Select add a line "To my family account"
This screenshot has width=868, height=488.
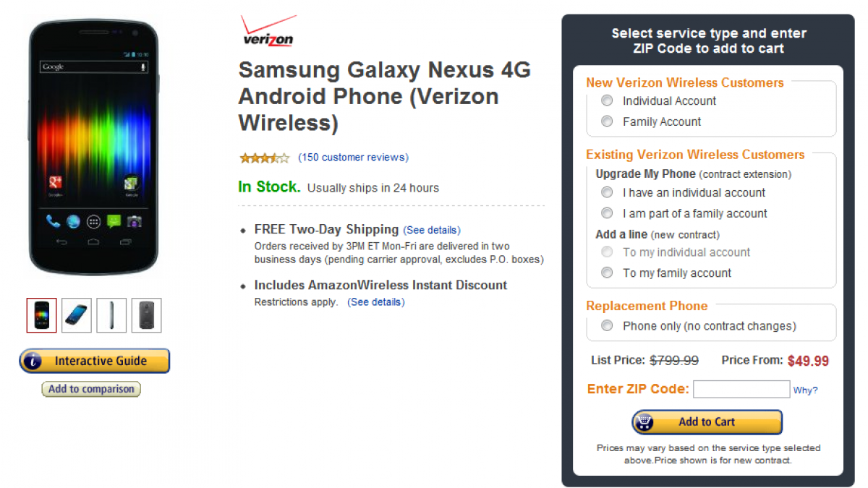coord(608,273)
